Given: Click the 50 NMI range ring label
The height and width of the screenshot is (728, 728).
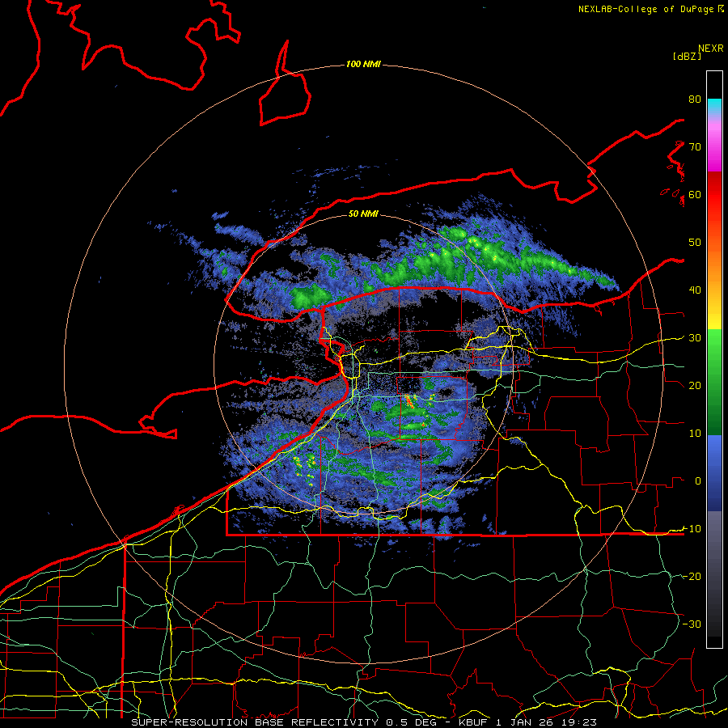Looking at the screenshot, I should (x=363, y=214).
